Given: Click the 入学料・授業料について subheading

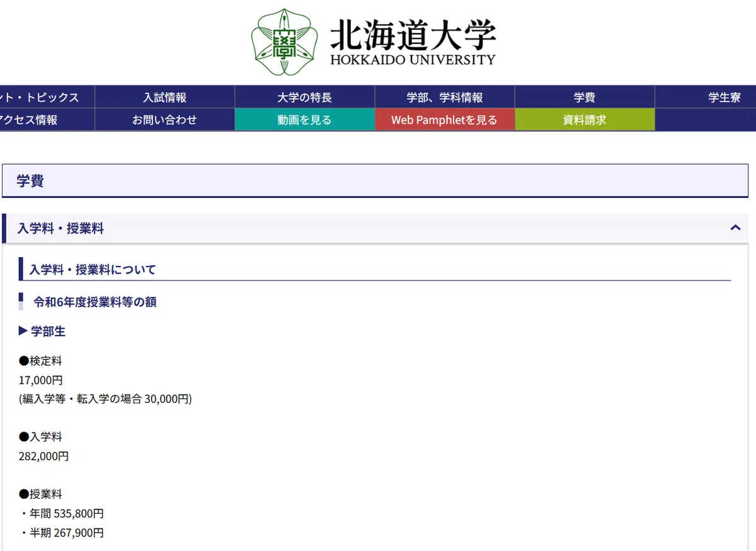Looking at the screenshot, I should tap(93, 270).
